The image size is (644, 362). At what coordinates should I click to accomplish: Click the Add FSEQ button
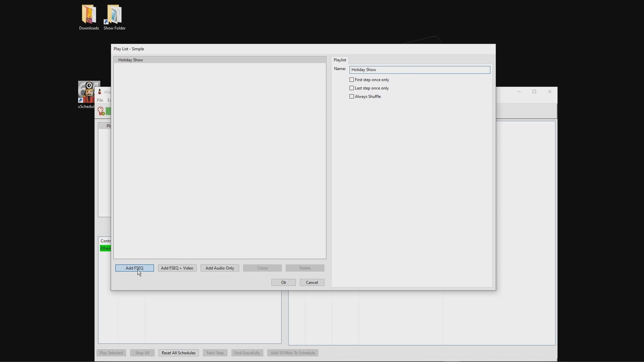pos(135,268)
